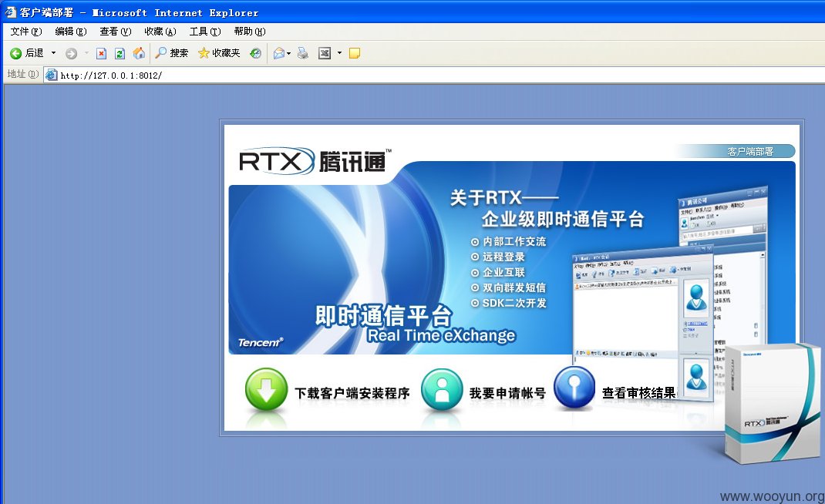Viewport: 825px width, 504px height.
Task: Click the blue view-audit-result icon
Action: click(574, 388)
